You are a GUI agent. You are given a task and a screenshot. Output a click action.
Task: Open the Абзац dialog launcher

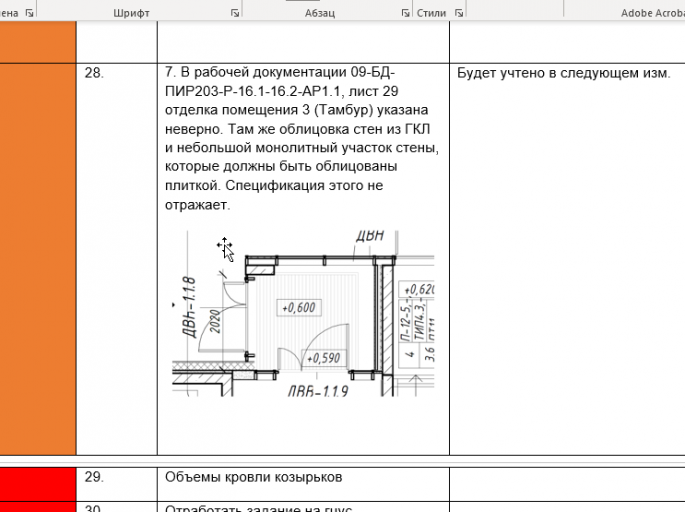[405, 13]
